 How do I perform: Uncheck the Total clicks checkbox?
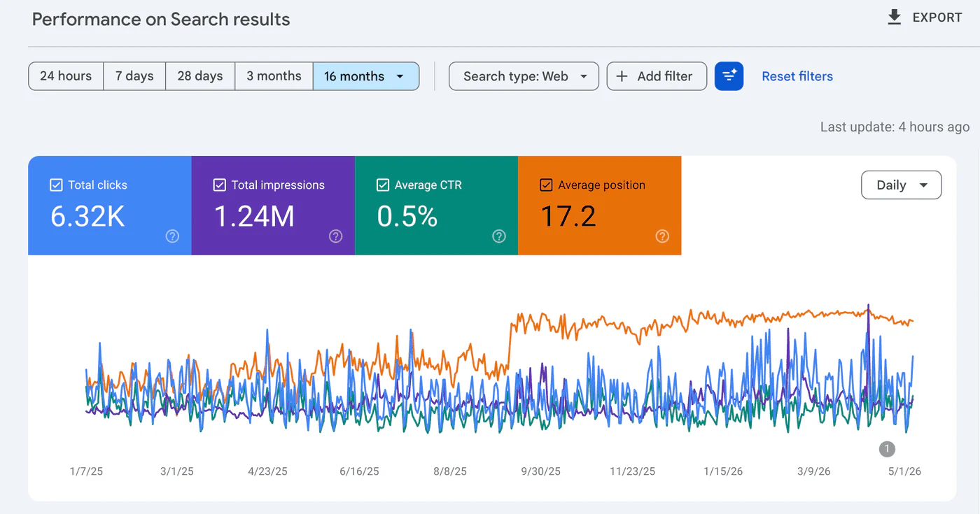[56, 185]
